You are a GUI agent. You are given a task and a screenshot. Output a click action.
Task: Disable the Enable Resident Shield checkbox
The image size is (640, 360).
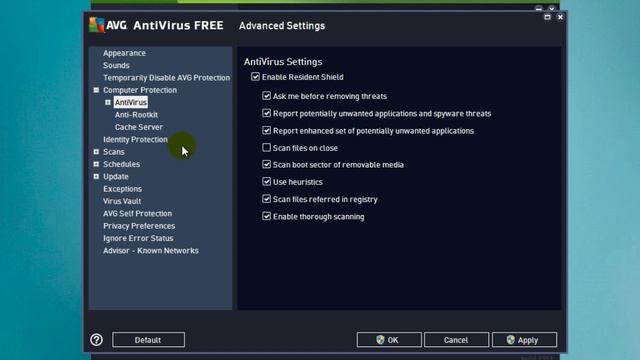click(256, 77)
